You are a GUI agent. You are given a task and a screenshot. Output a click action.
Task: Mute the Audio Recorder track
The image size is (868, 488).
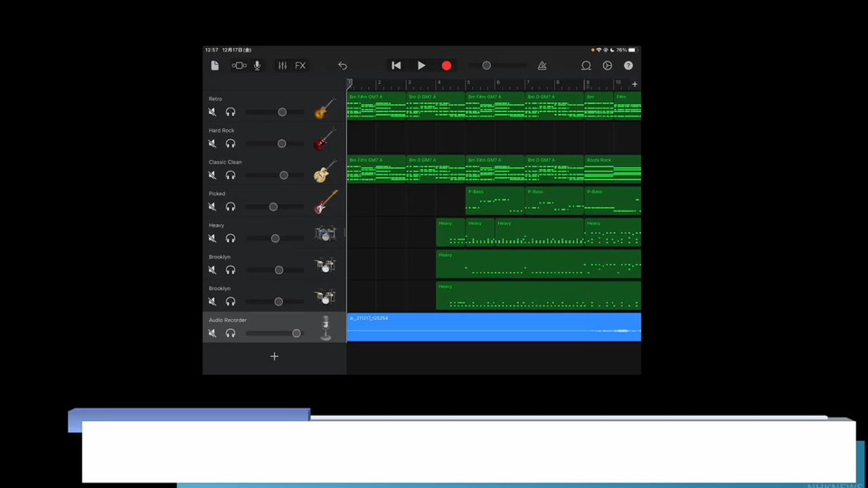pyautogui.click(x=212, y=333)
